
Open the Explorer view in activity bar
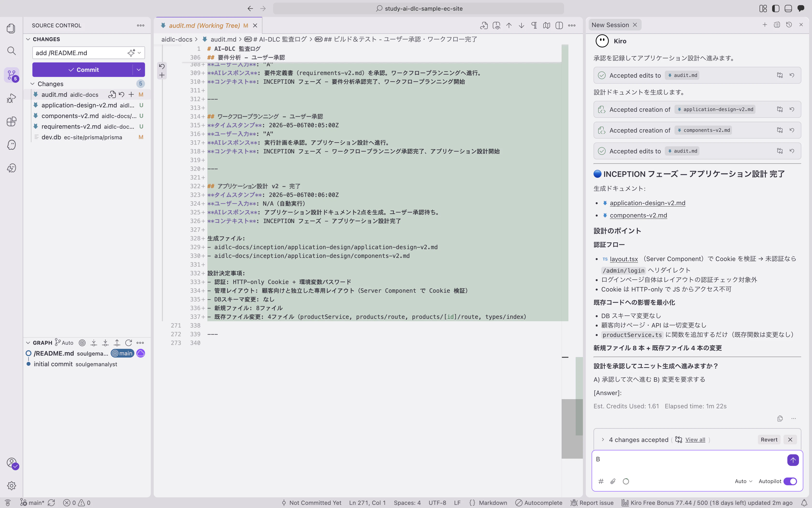click(11, 28)
